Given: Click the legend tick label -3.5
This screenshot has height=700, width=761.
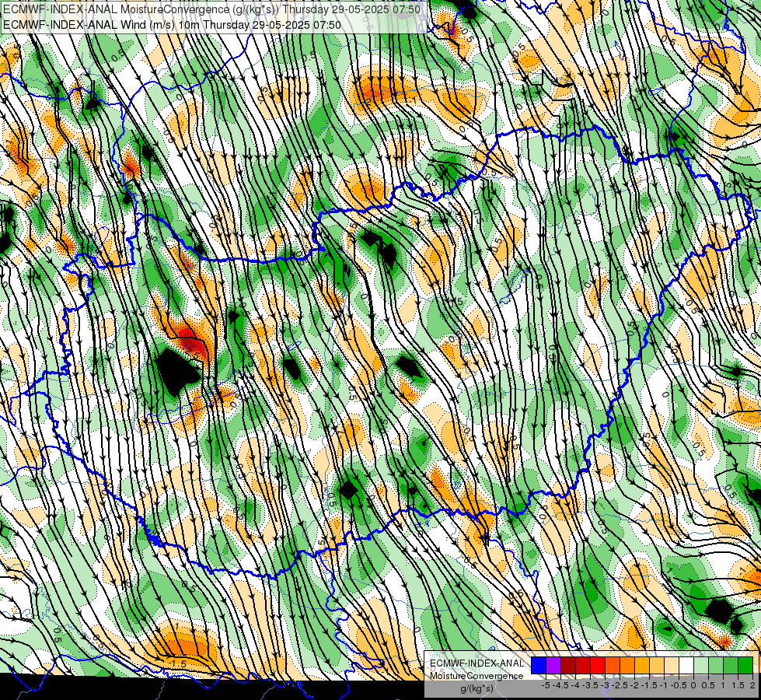Looking at the screenshot, I should click(x=590, y=685).
